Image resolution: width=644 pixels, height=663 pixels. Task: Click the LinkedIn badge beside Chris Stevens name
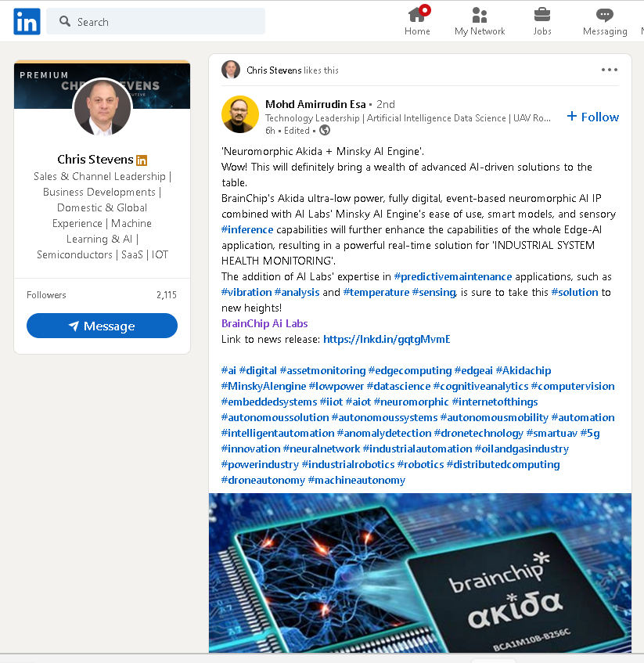pos(142,160)
